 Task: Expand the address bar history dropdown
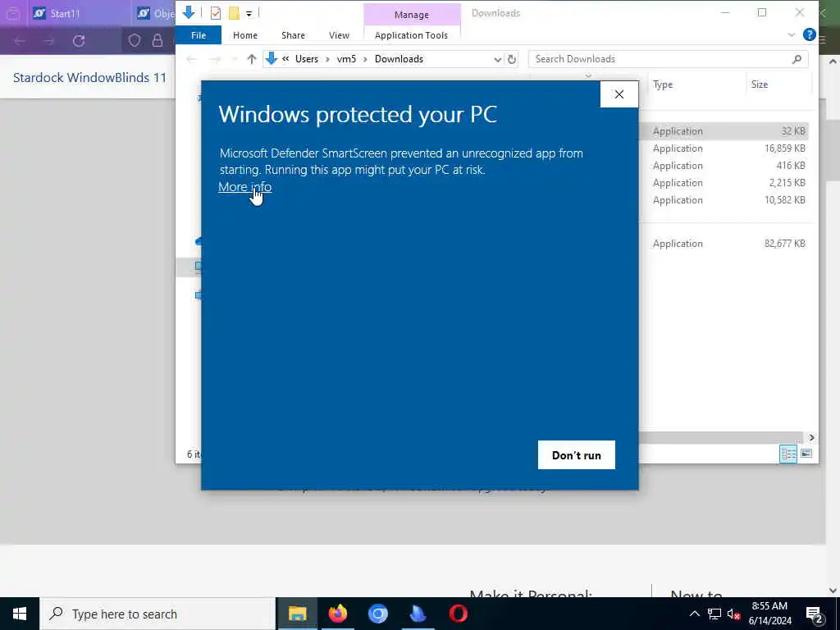click(497, 59)
